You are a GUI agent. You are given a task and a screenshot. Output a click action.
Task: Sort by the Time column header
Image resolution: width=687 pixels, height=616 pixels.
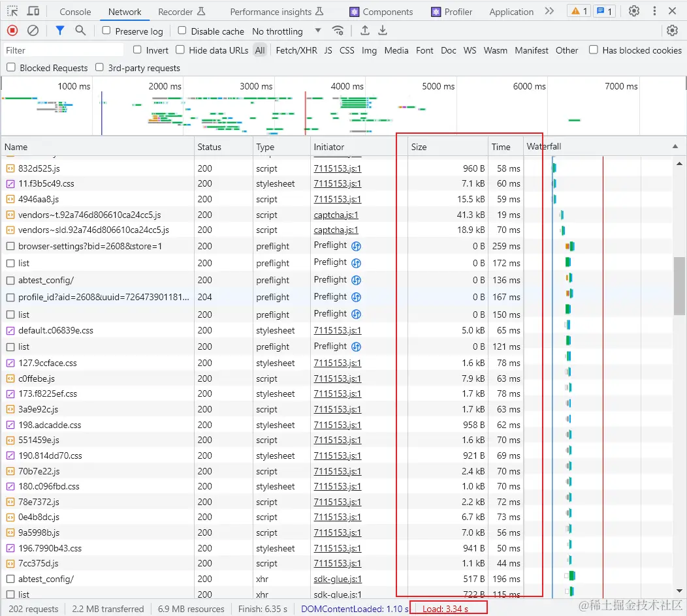[x=505, y=147]
